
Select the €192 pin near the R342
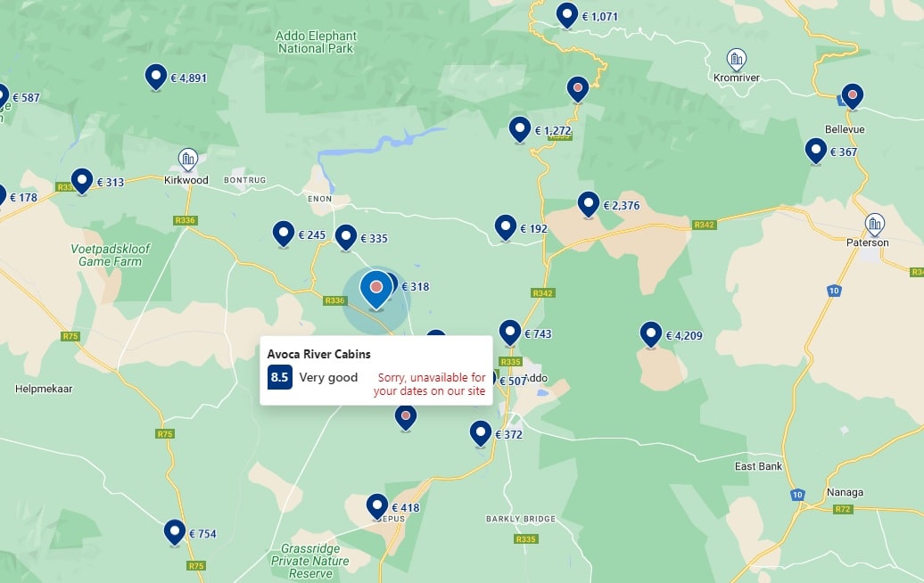click(506, 226)
